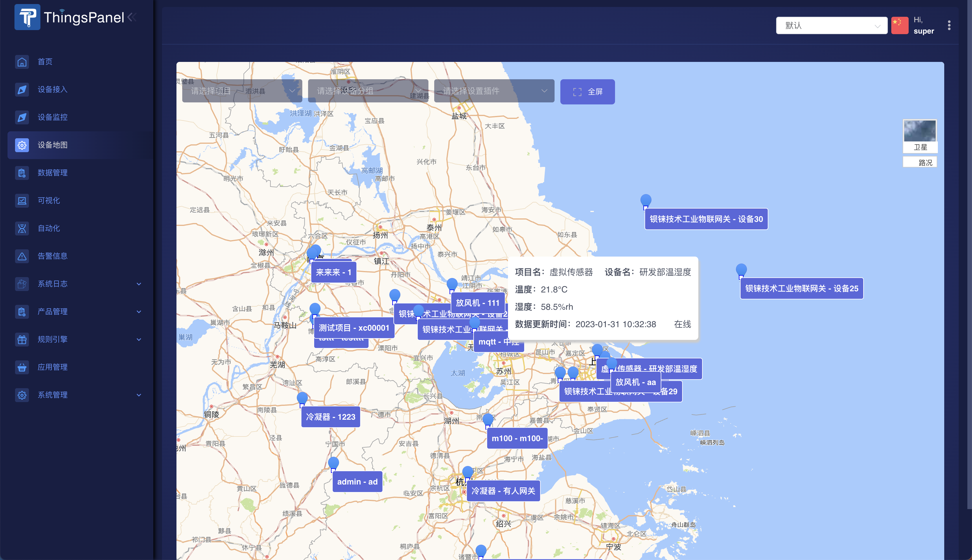The image size is (972, 560).
Task: Click the 自动化 hourglass icon
Action: coord(22,228)
